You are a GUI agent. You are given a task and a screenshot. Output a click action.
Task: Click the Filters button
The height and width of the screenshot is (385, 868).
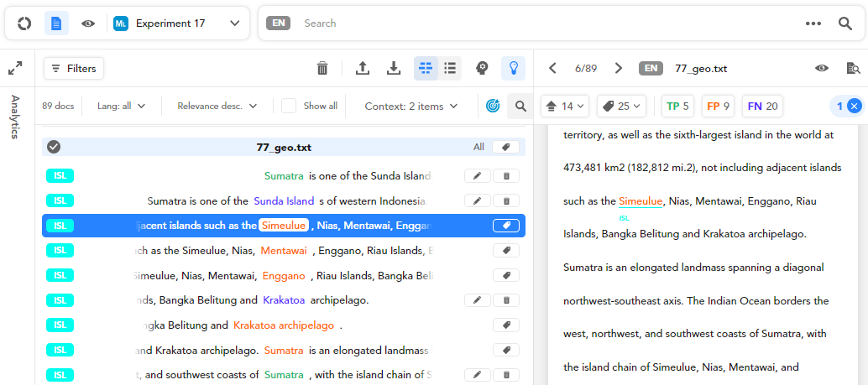coord(74,69)
